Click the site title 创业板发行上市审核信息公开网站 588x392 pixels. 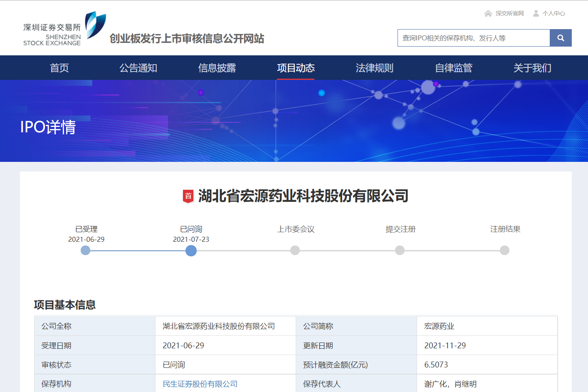[x=187, y=38]
